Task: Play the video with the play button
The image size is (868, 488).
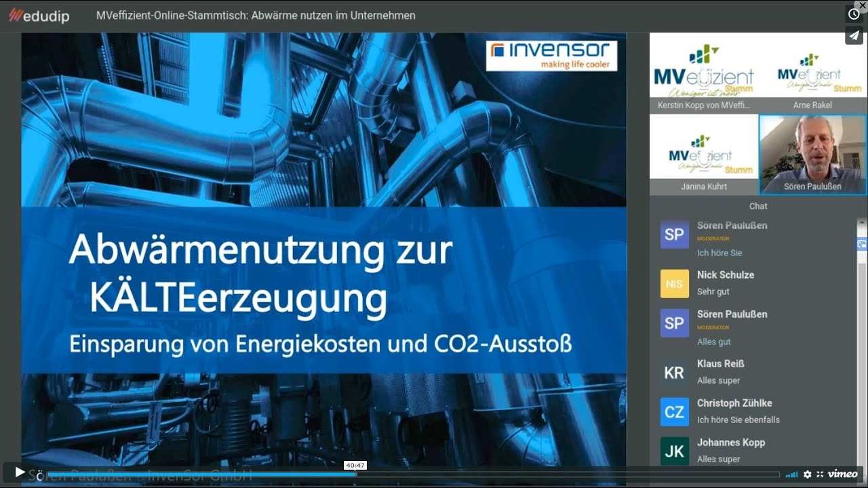Action: coord(20,472)
